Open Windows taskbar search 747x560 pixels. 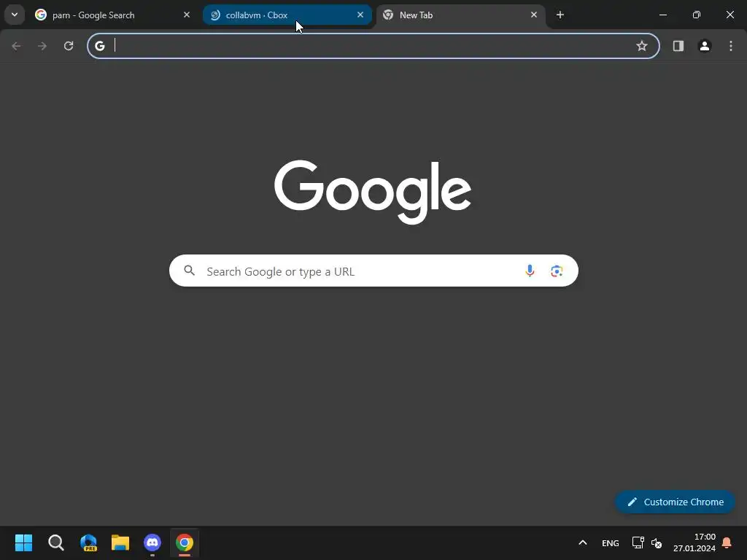[x=55, y=542]
